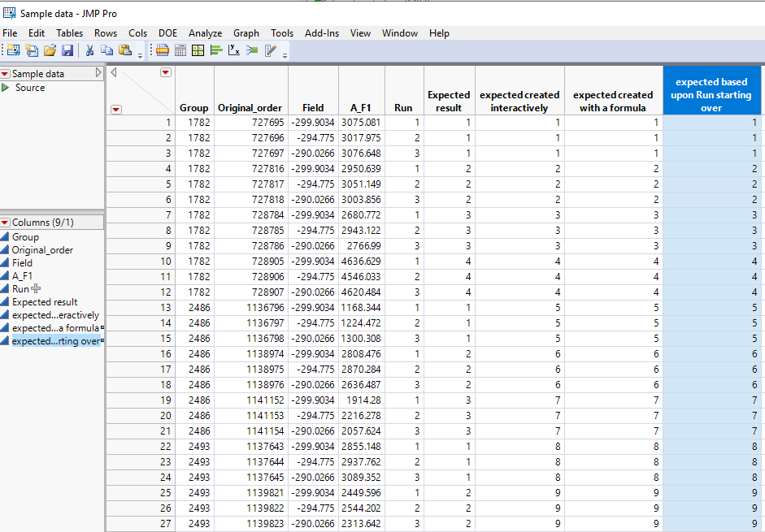Click cell value 1136796 in Original_order
This screenshot has width=765, height=532.
(x=265, y=308)
